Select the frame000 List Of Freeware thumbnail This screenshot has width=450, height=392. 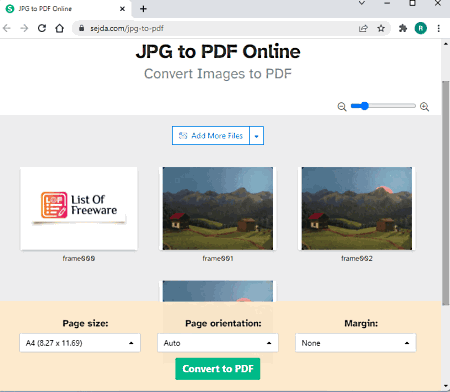point(79,208)
